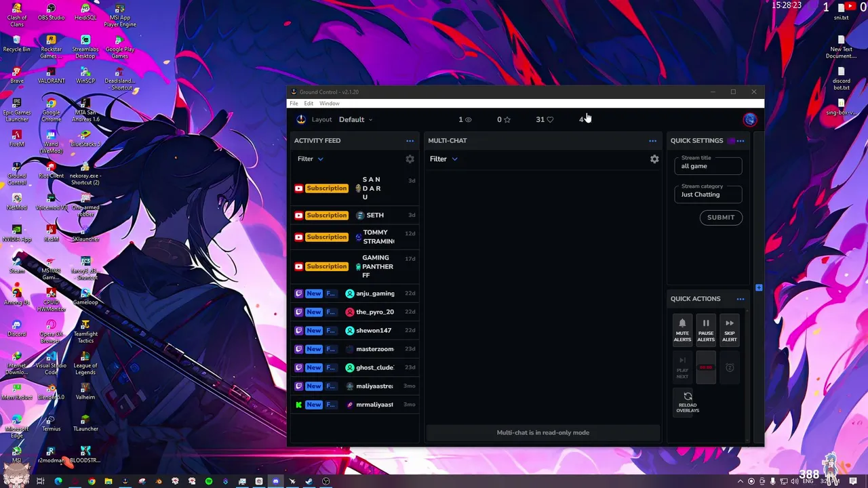This screenshot has height=488, width=868.
Task: Click the heart followers count icon
Action: click(x=550, y=120)
